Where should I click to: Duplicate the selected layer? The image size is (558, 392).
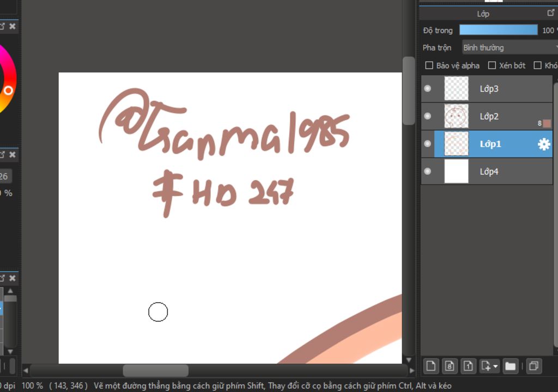pyautogui.click(x=533, y=366)
